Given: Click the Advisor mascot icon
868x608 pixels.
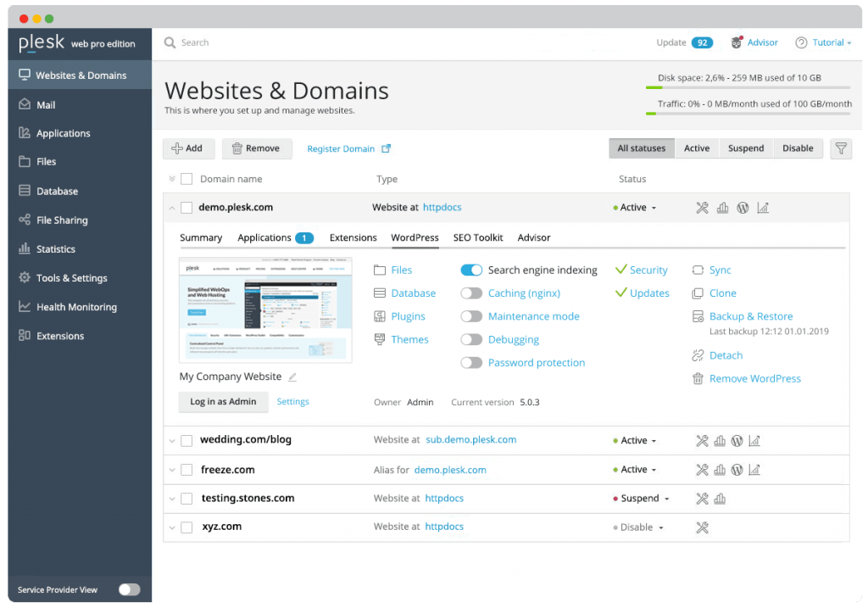Looking at the screenshot, I should pos(737,42).
